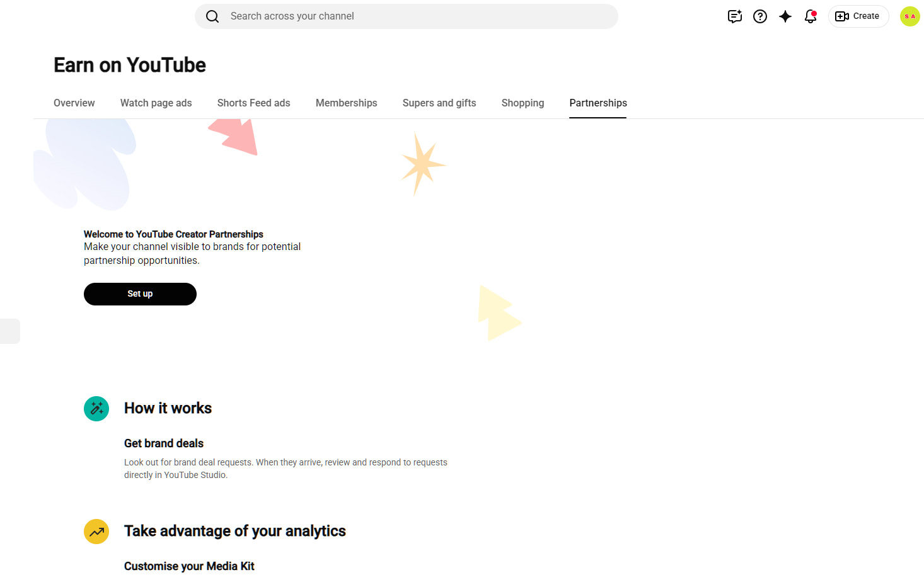Open the Shopping tab
924x575 pixels.
coord(523,103)
